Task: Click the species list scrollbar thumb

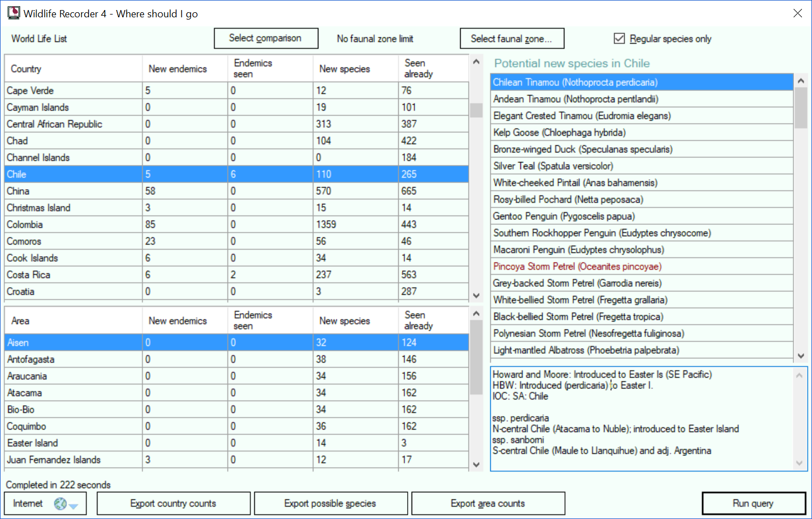Action: pos(801,108)
